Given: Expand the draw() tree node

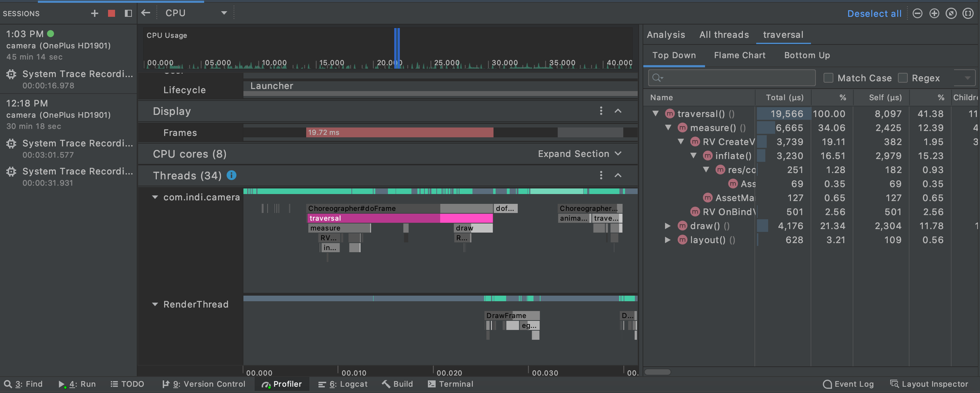Looking at the screenshot, I should [x=667, y=226].
